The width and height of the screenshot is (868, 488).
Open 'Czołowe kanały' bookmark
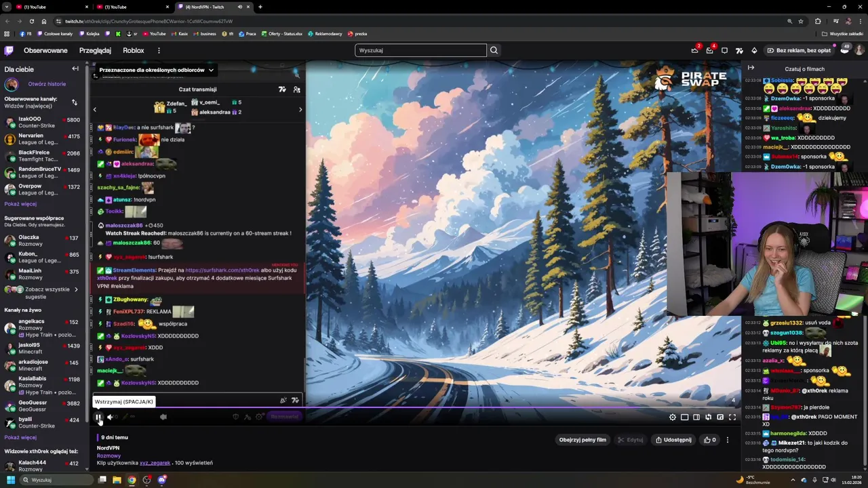pyautogui.click(x=54, y=34)
